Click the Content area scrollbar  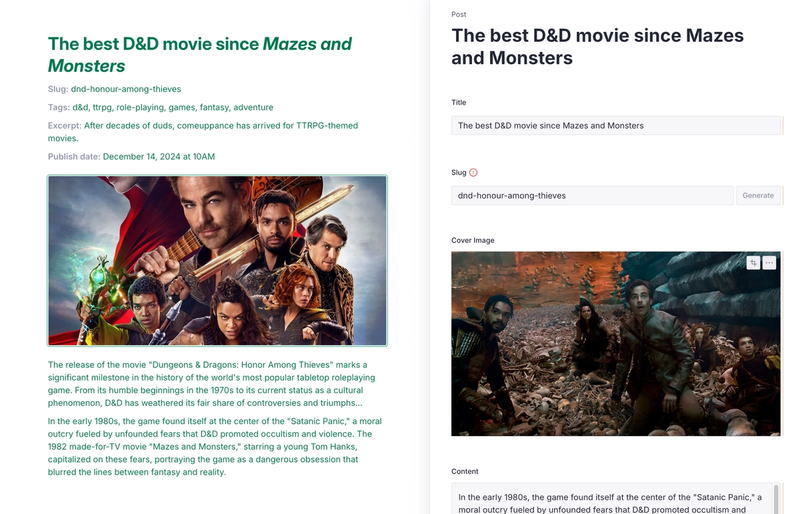point(776,499)
